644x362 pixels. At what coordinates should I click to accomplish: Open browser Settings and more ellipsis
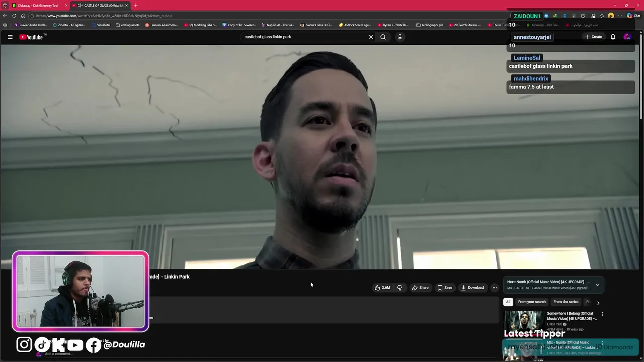[x=620, y=16]
